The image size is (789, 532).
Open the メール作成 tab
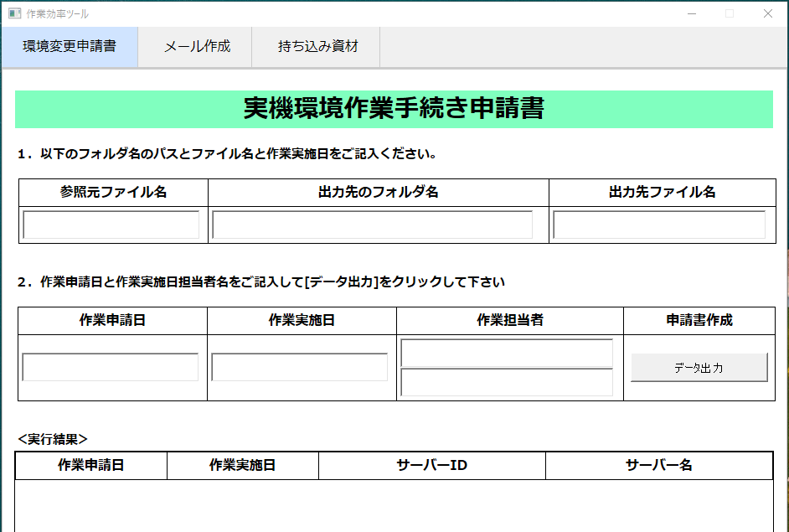coord(197,47)
